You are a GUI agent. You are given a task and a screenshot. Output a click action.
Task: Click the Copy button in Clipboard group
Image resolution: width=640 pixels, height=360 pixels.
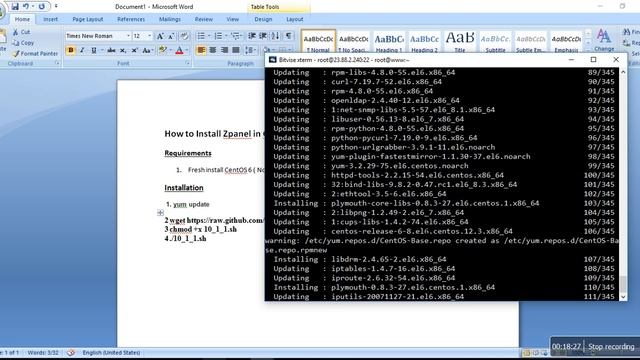(23, 42)
